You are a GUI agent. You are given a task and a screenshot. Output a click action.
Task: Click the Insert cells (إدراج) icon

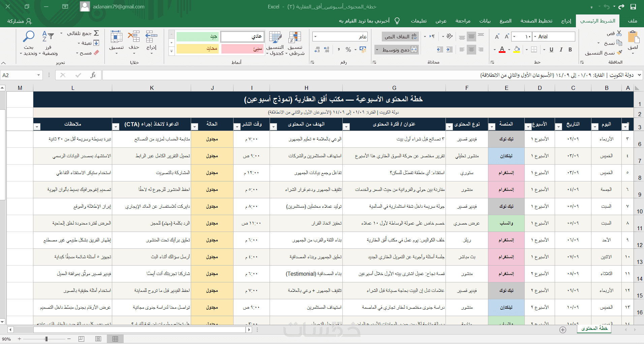(x=151, y=37)
